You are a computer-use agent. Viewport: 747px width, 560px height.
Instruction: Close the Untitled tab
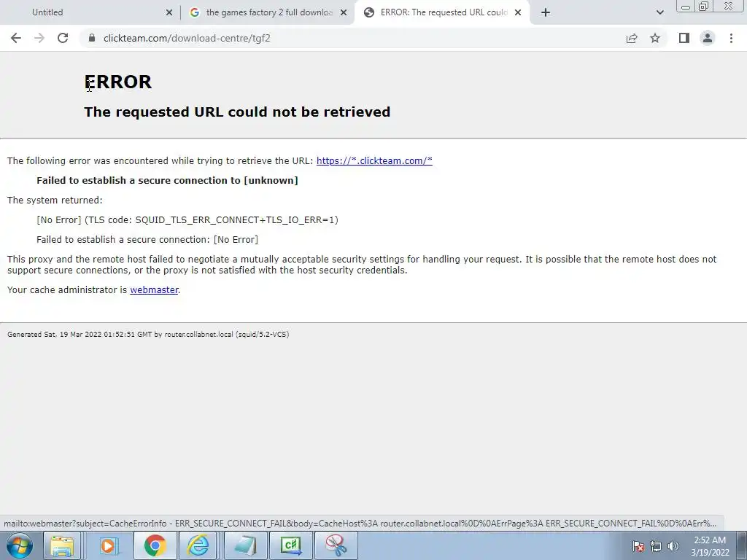pos(169,12)
